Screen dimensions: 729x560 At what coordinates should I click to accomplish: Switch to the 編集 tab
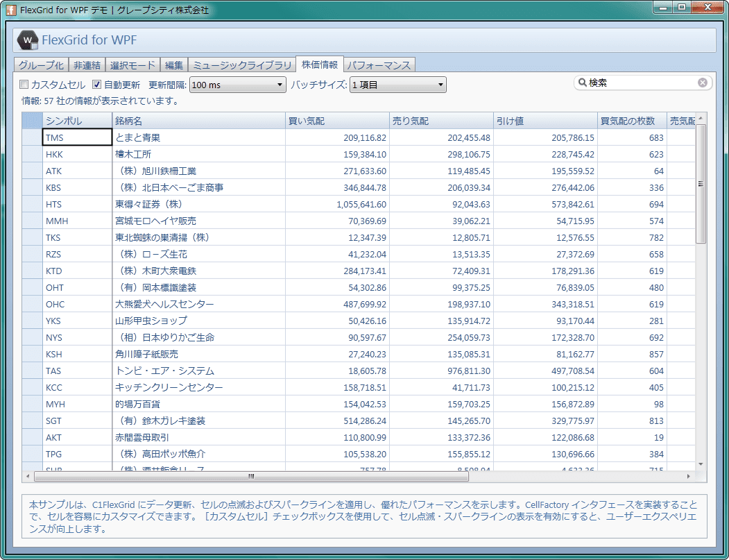tap(174, 65)
